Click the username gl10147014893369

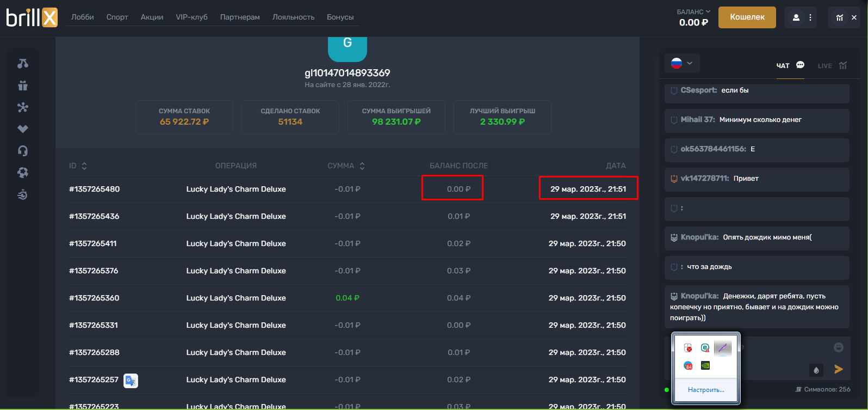(347, 73)
